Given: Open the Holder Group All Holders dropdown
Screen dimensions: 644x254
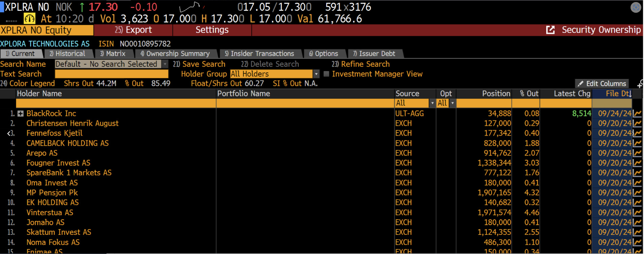Looking at the screenshot, I should point(316,74).
